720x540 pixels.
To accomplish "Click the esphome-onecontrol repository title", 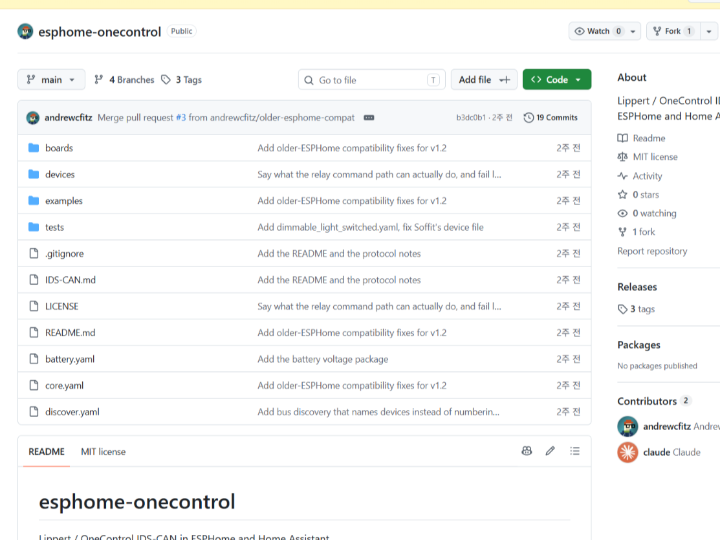I will point(100,32).
